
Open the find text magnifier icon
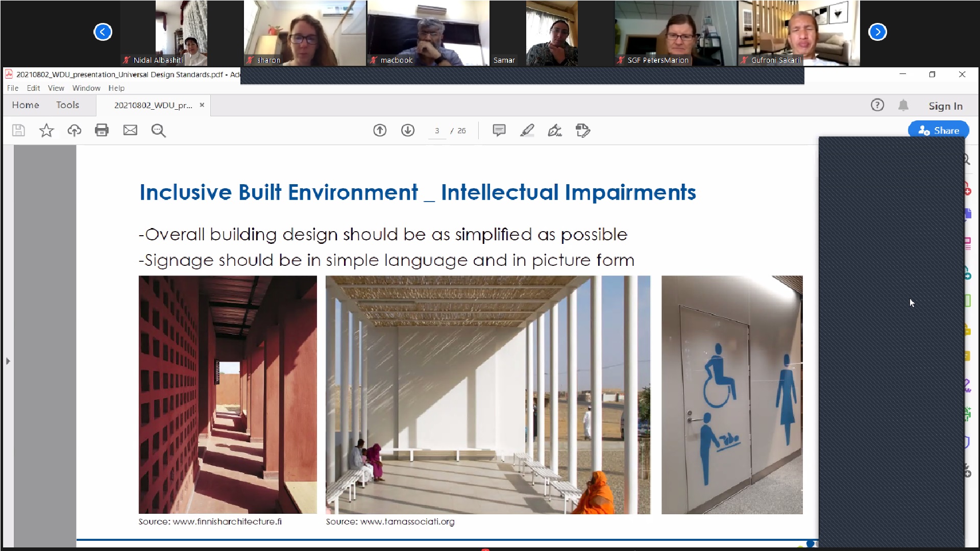pos(158,131)
